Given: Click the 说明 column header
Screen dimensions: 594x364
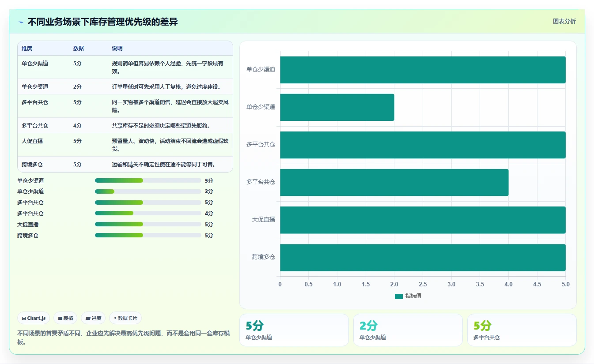Looking at the screenshot, I should pyautogui.click(x=117, y=49).
